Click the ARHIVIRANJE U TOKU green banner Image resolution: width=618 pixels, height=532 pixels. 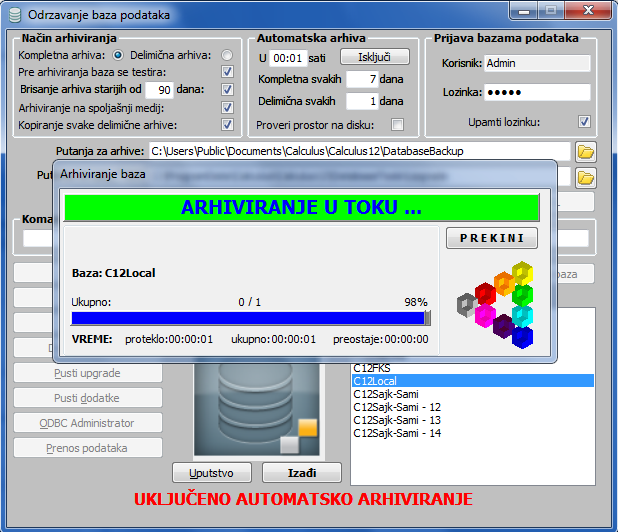coord(302,207)
